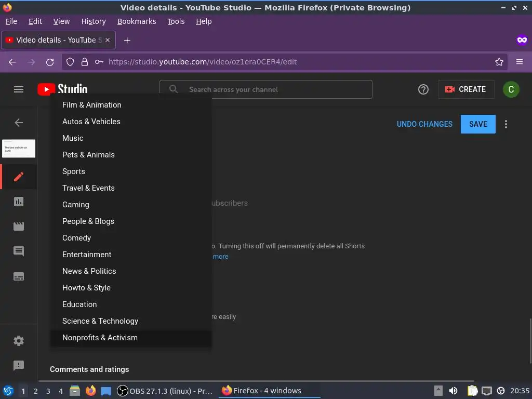Bookmark the page with the star icon
Viewport: 532px width, 399px height.
(x=499, y=62)
